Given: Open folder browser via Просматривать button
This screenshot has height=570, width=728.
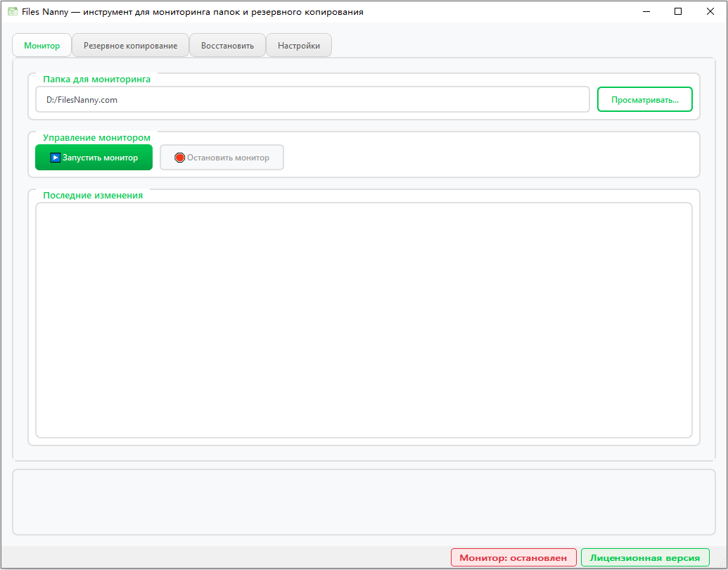Looking at the screenshot, I should point(644,99).
